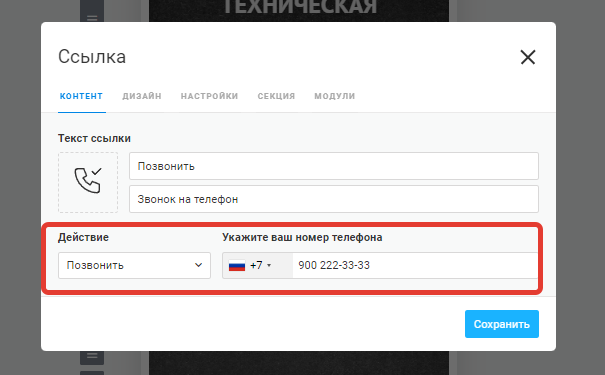Click the top block handle icon behind dialog
Viewport: 605px width, 375px height.
tap(92, 18)
